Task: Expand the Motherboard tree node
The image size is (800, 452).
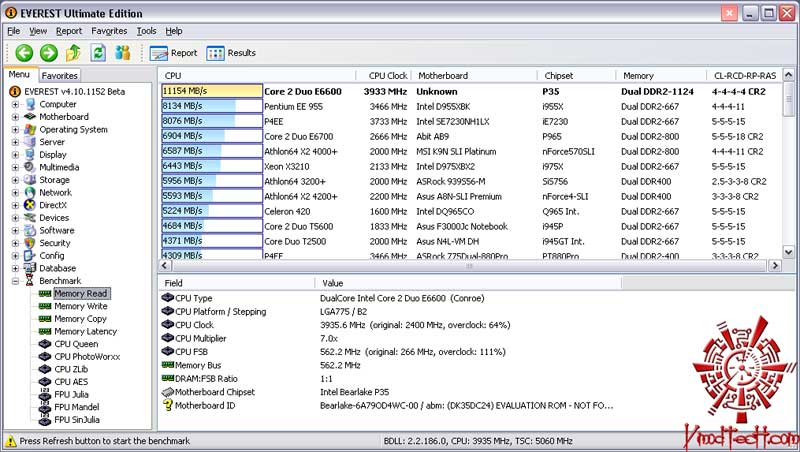Action: click(x=15, y=117)
